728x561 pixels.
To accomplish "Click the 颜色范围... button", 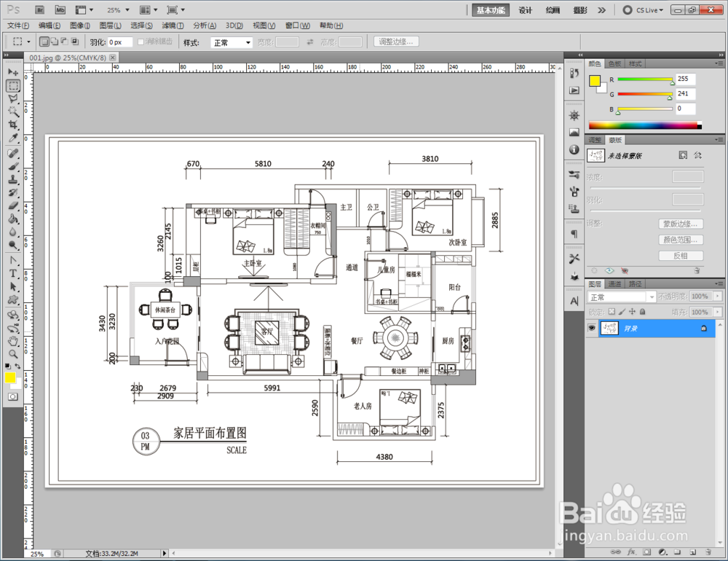I will pyautogui.click(x=681, y=240).
